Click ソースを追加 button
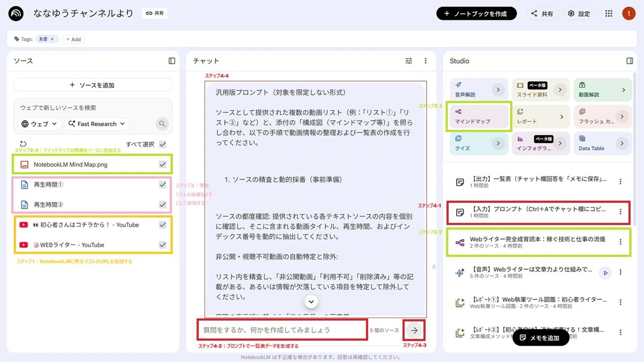Image resolution: width=644 pixels, height=362 pixels. pos(93,85)
